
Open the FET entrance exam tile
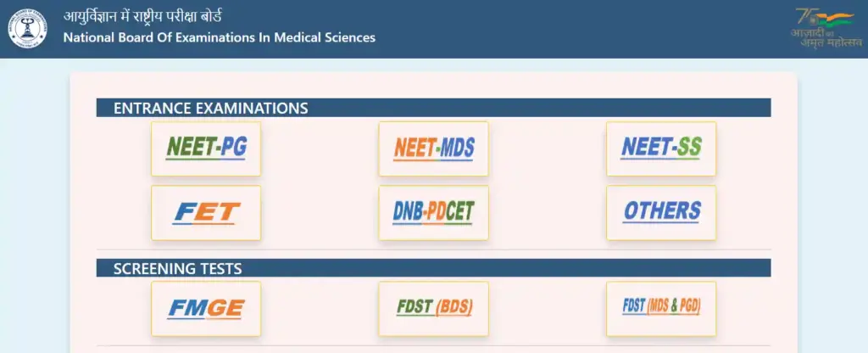[x=206, y=212]
